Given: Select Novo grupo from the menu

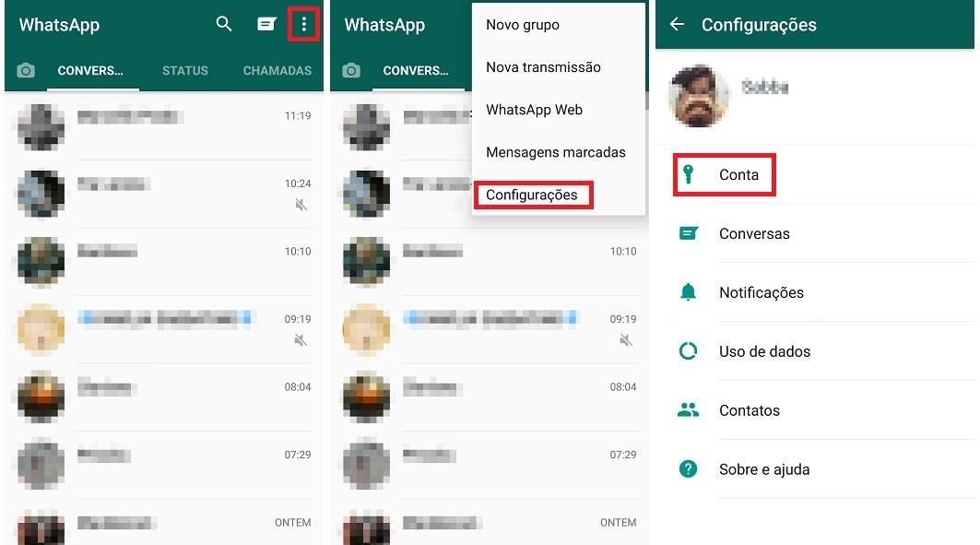Looking at the screenshot, I should pos(523,25).
